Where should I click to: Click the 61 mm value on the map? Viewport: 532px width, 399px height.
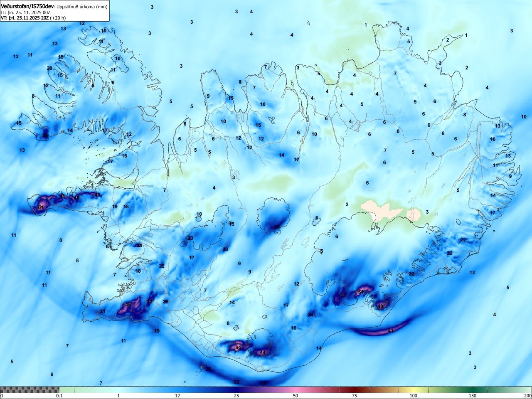(41, 207)
